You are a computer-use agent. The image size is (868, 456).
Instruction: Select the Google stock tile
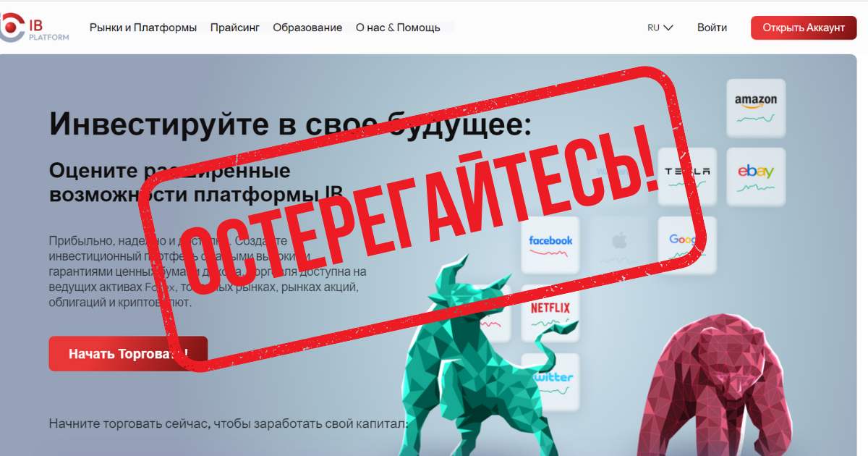click(x=686, y=245)
